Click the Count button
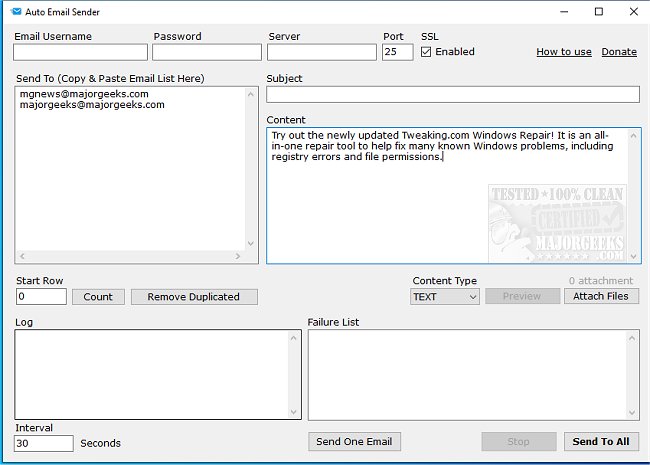The image size is (650, 465). pyautogui.click(x=98, y=297)
